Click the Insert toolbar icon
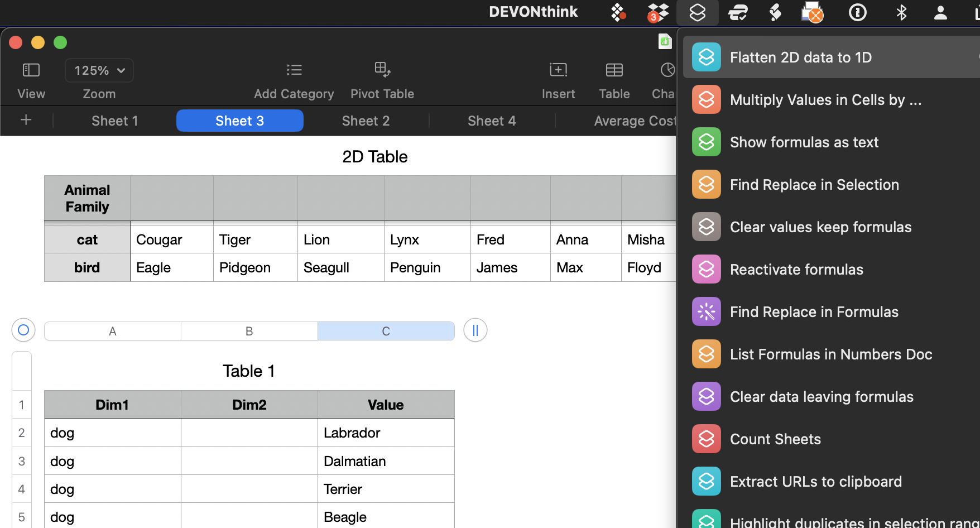The image size is (980, 528). pos(558,70)
